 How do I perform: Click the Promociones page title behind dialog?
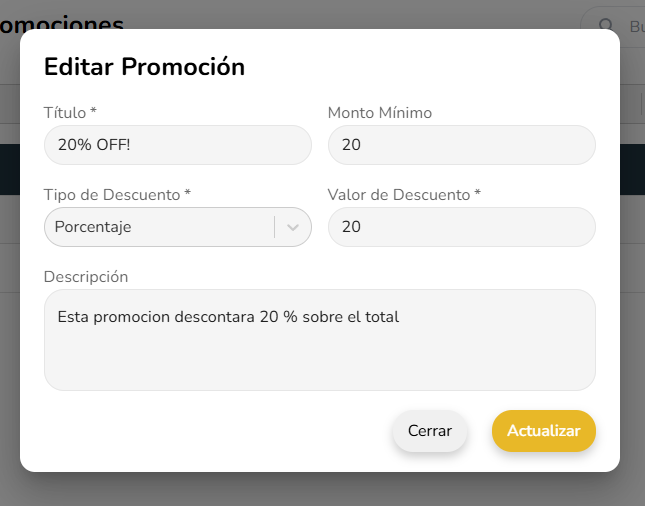point(60,20)
